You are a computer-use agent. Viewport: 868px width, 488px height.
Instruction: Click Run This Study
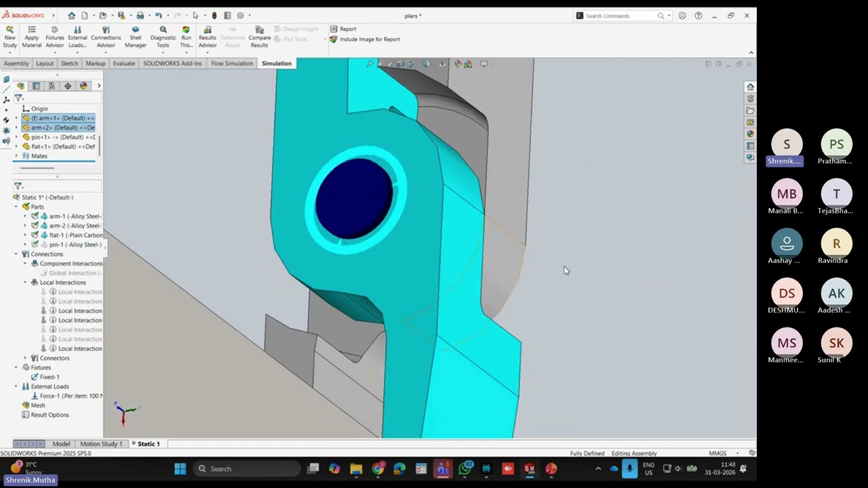pyautogui.click(x=186, y=37)
